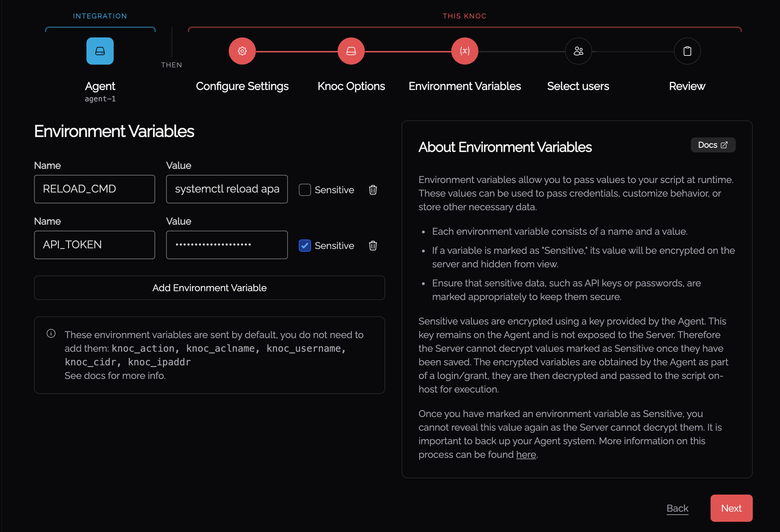Click the Select users step label

pyautogui.click(x=578, y=86)
